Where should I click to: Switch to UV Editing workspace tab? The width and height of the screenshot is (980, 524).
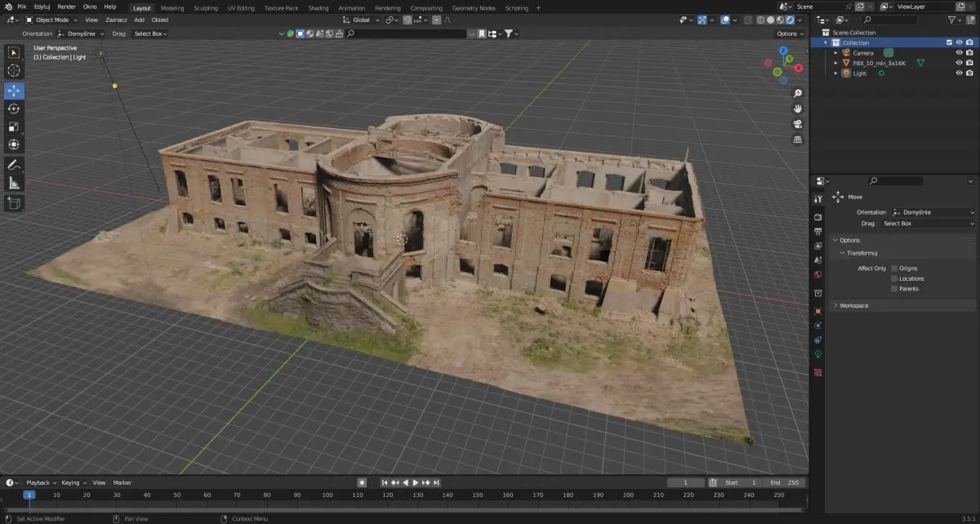(x=241, y=7)
